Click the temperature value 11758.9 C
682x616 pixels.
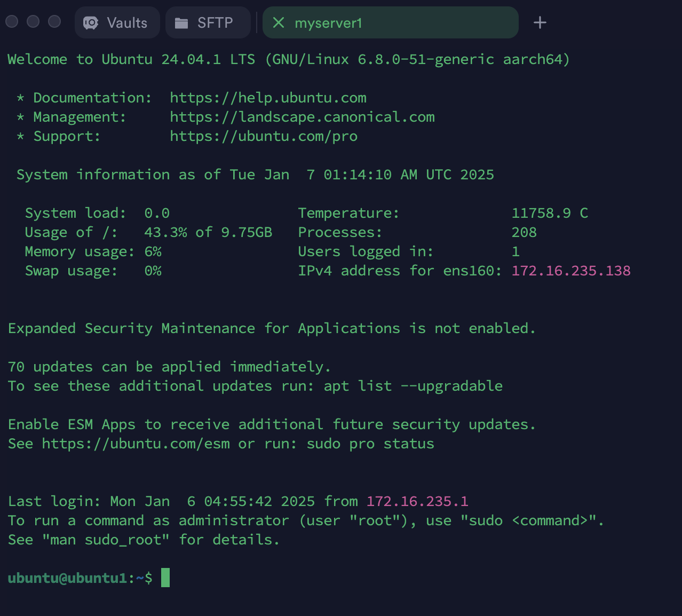point(550,213)
